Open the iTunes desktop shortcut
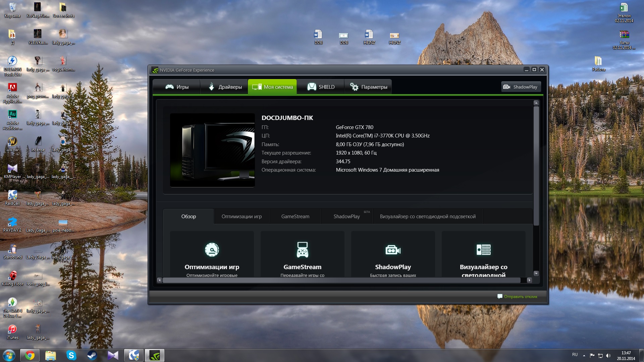This screenshot has width=644, height=362. [x=12, y=332]
